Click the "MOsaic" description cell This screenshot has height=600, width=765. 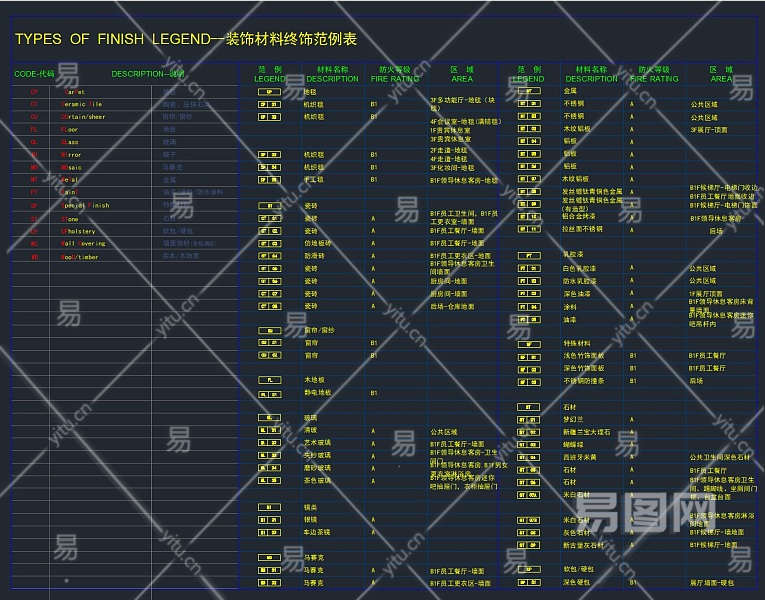tap(71, 167)
